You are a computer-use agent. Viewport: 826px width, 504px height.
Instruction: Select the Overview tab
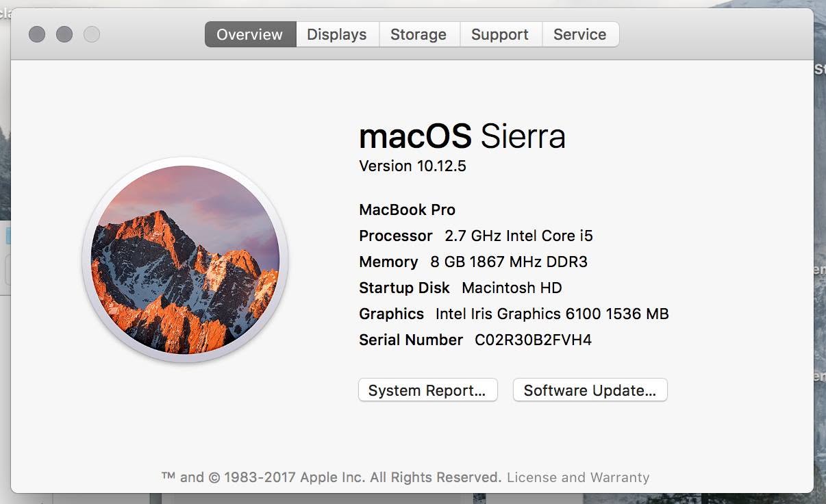coord(250,34)
